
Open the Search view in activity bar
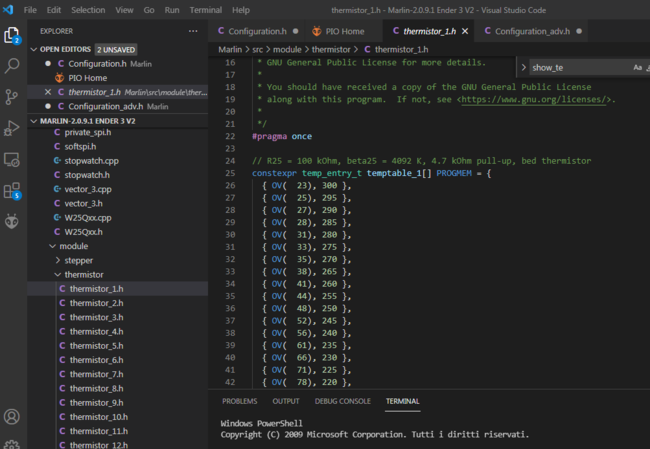pyautogui.click(x=12, y=66)
